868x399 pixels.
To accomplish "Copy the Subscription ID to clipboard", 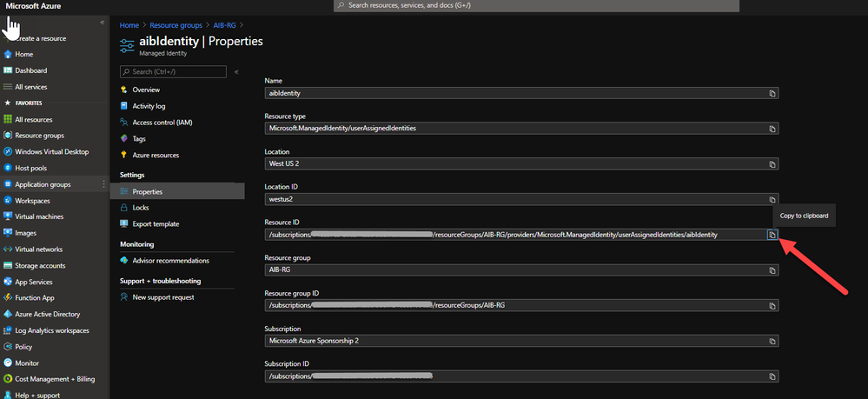I will coord(772,376).
